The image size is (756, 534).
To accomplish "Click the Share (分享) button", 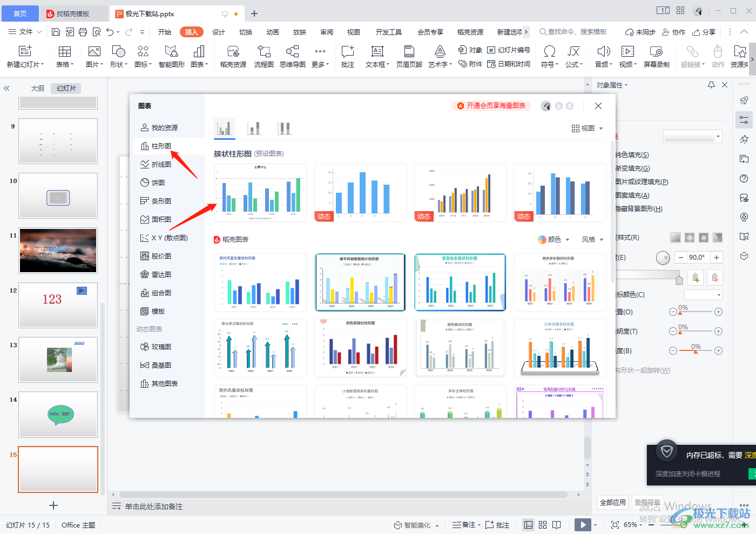I will point(704,32).
